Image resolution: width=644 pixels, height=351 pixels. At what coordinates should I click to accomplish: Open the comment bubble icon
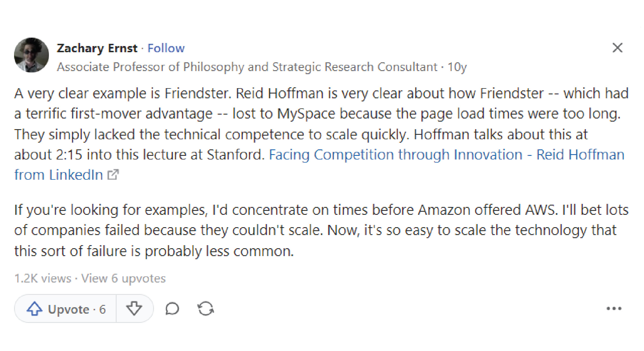[172, 309]
